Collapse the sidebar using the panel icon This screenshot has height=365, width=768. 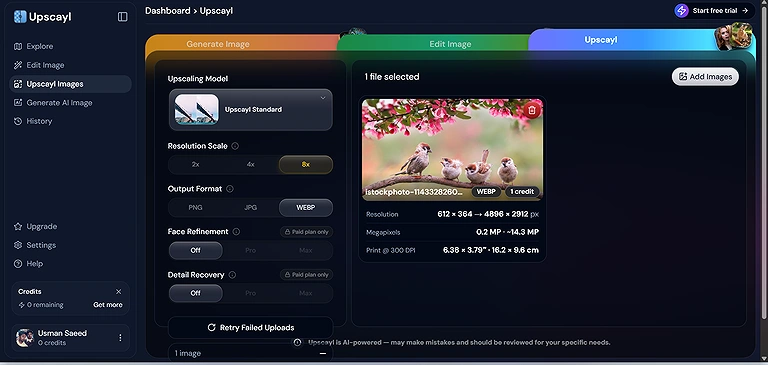point(122,17)
